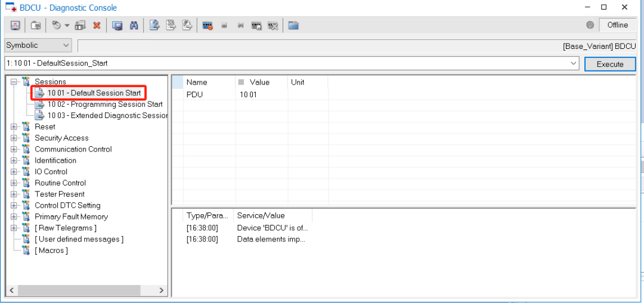
Task: Click the monitor with disk toolbar icon
Action: click(x=117, y=26)
